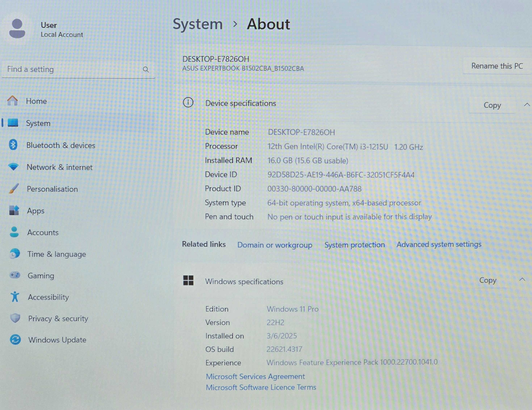Click the User Local Account name
Image resolution: width=532 pixels, height=410 pixels.
(x=62, y=30)
